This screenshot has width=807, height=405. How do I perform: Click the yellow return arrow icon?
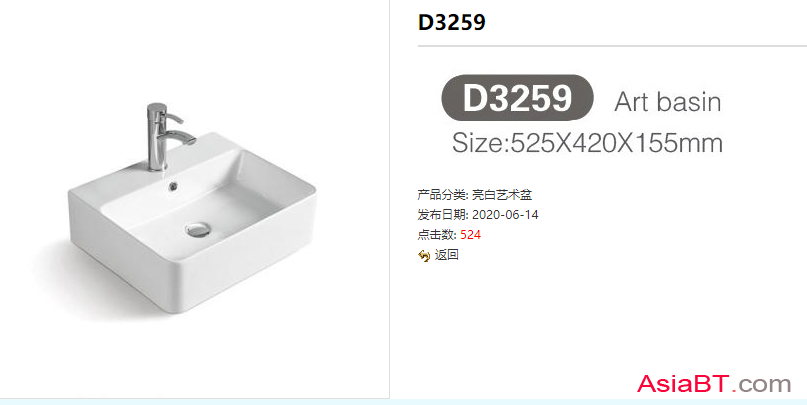coord(424,256)
